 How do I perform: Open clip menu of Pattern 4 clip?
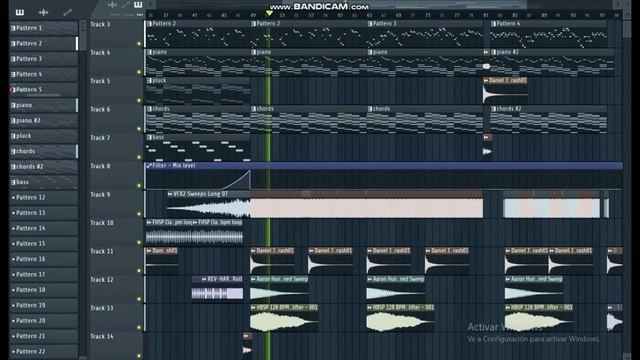(x=493, y=24)
